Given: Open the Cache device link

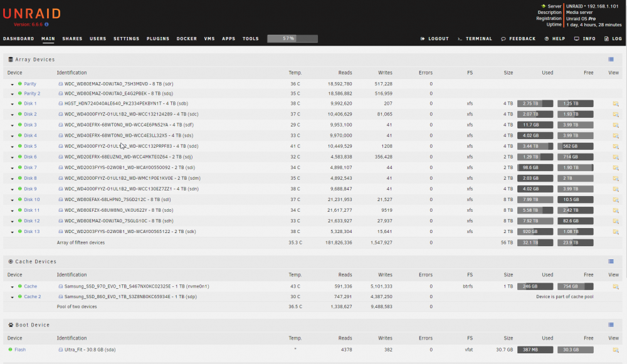Looking at the screenshot, I should (30, 286).
